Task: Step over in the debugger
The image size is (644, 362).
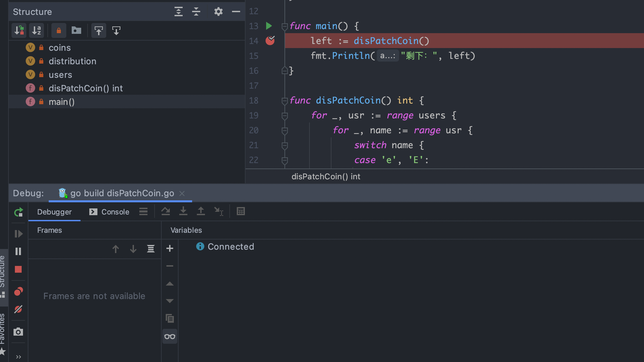Action: pyautogui.click(x=165, y=211)
